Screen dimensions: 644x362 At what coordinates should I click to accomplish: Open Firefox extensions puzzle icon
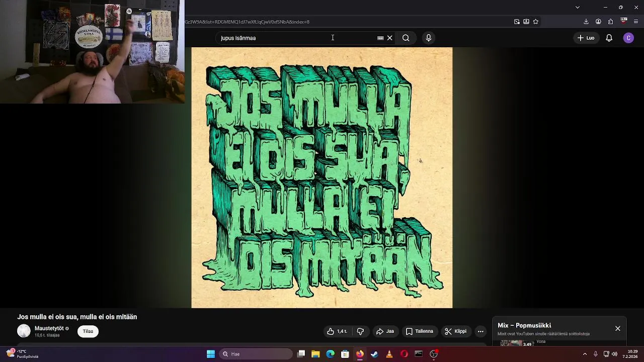(x=611, y=22)
